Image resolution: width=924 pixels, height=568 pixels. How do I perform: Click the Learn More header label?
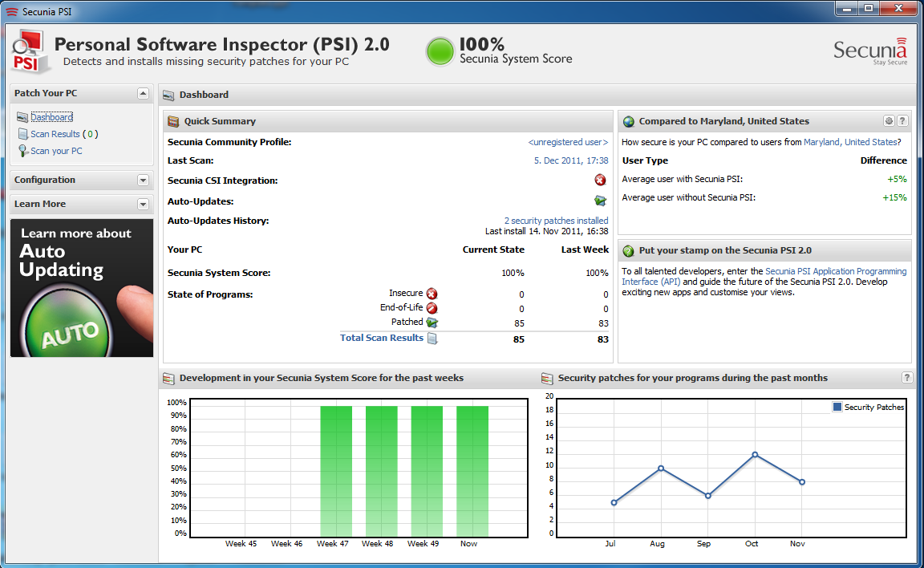tap(40, 204)
